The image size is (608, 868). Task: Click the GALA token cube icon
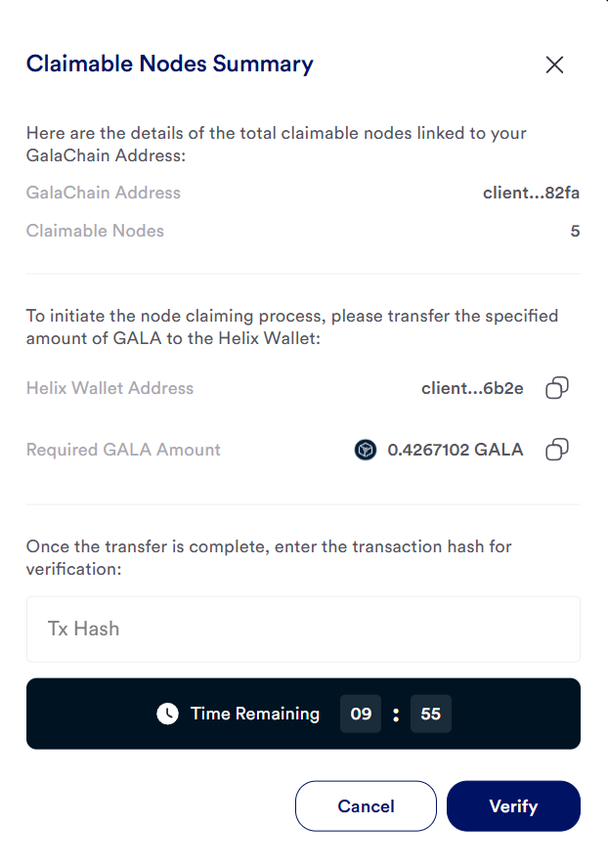(x=366, y=450)
